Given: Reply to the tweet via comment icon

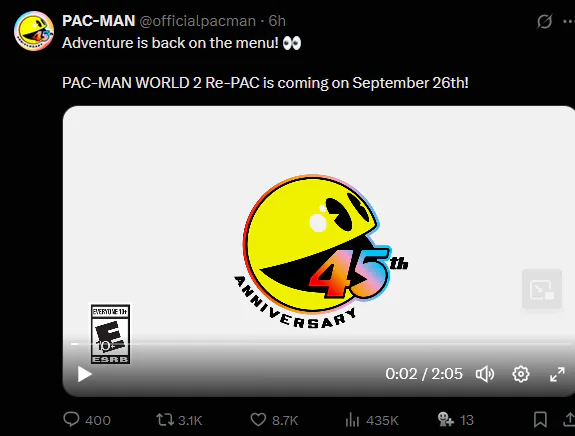Looking at the screenshot, I should click(x=71, y=419).
